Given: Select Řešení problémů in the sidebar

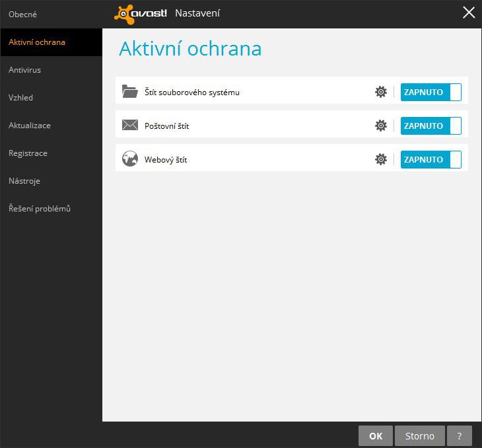Looking at the screenshot, I should 51,208.
